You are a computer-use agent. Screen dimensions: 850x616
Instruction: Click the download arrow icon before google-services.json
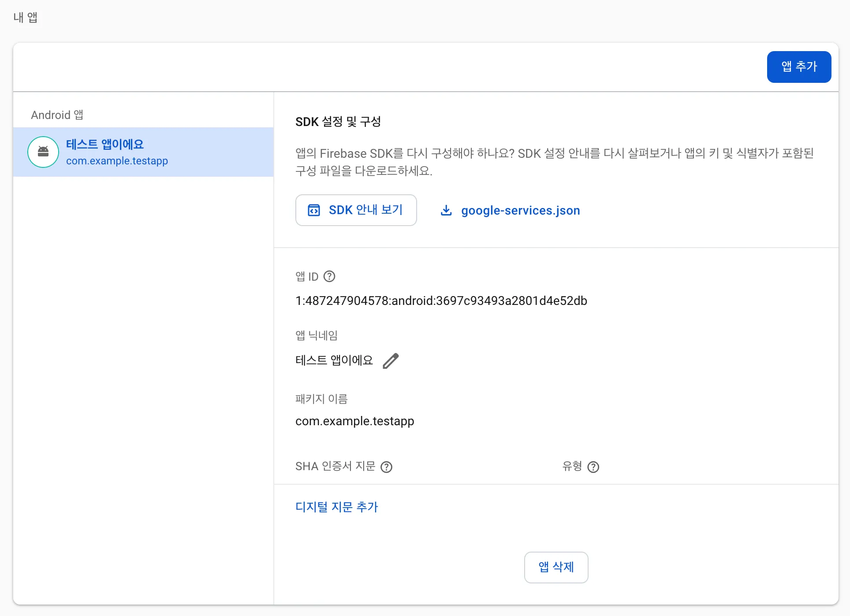tap(446, 210)
